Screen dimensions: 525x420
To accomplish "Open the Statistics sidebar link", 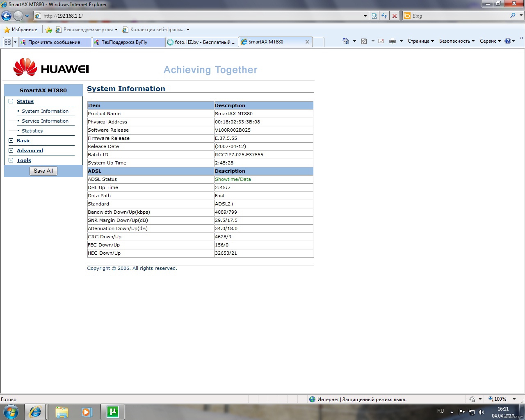I will tap(32, 131).
